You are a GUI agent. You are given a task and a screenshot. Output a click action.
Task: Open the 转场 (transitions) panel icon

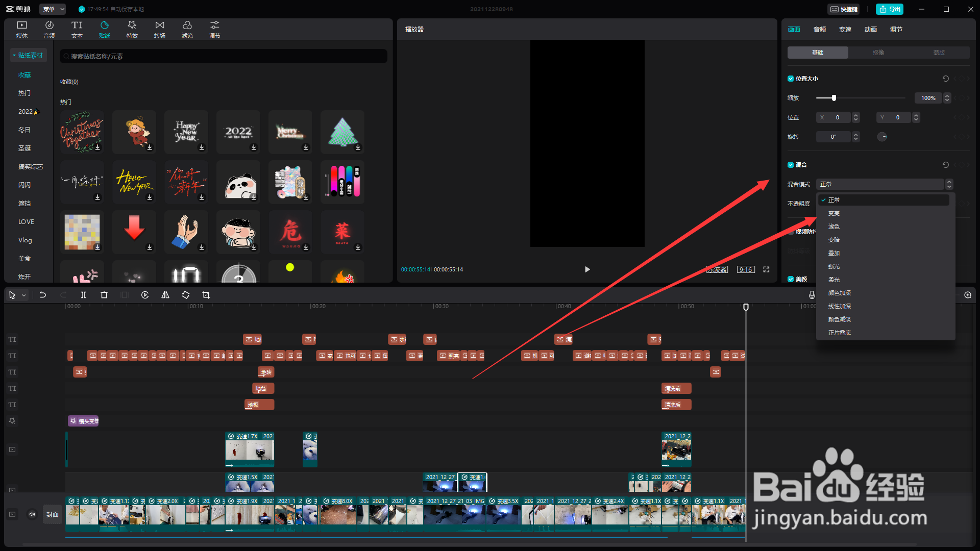coord(160,29)
